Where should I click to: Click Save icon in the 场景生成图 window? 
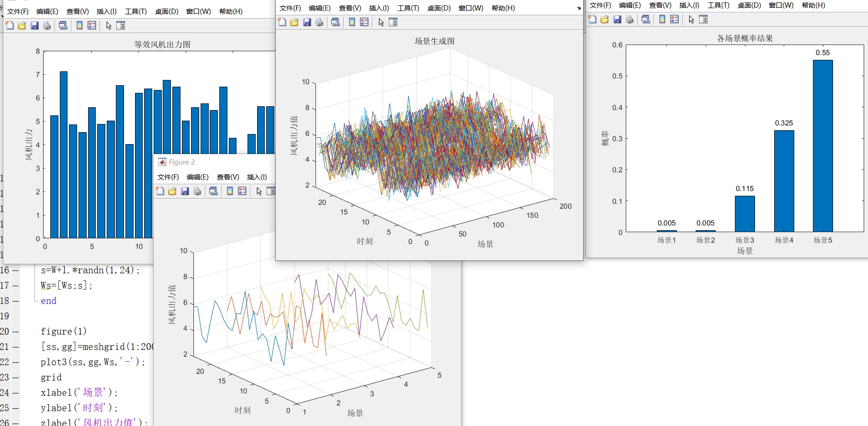(307, 22)
